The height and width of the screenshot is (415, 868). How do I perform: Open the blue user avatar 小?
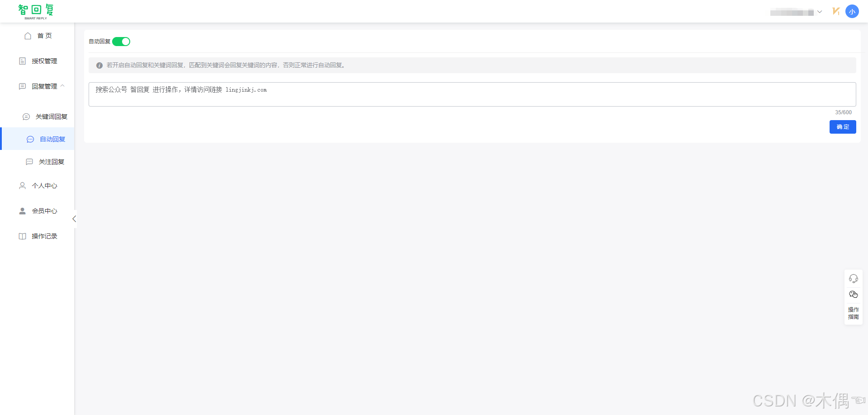852,11
